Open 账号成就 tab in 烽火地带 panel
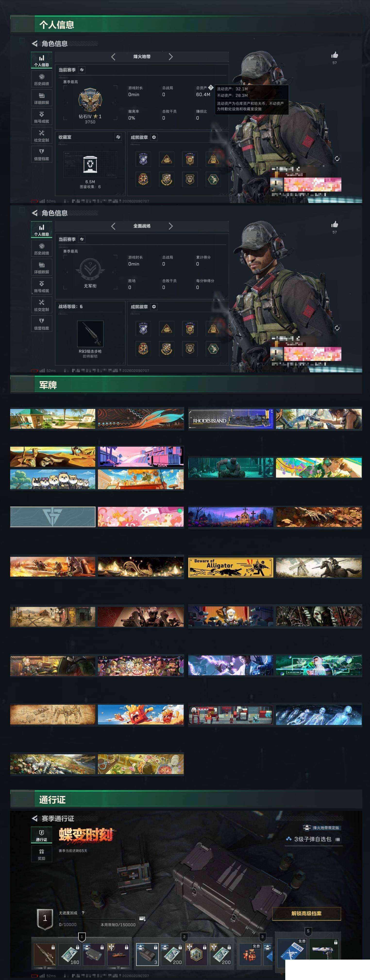The image size is (370, 980). pos(42,117)
